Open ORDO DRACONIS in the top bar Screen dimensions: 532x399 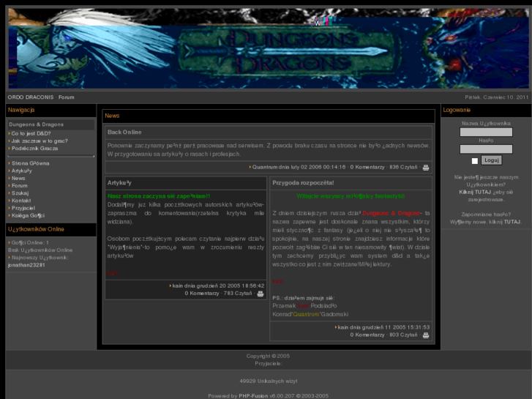click(31, 97)
